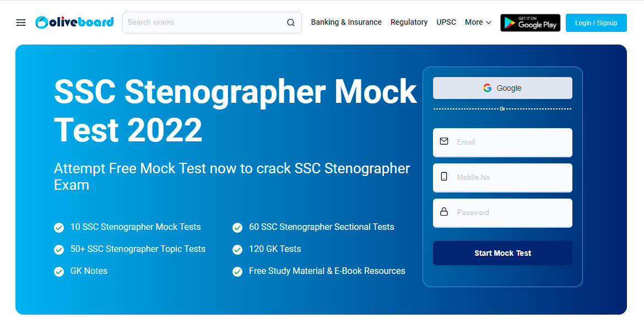Click the Mobile No input field
The width and height of the screenshot is (644, 335).
click(x=502, y=178)
